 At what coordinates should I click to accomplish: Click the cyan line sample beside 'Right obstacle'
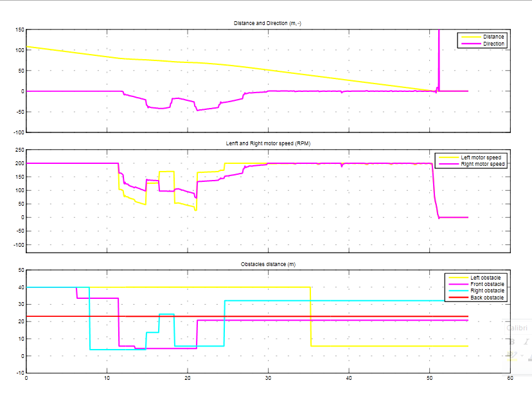click(458, 291)
